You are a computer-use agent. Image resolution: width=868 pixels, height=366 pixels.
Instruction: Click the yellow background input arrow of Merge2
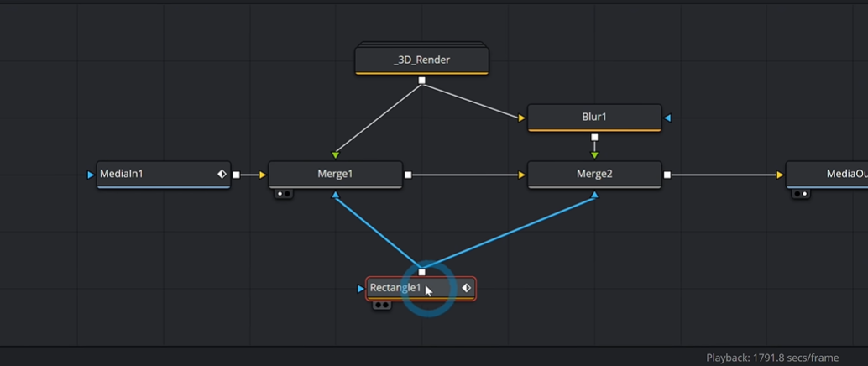tap(521, 175)
